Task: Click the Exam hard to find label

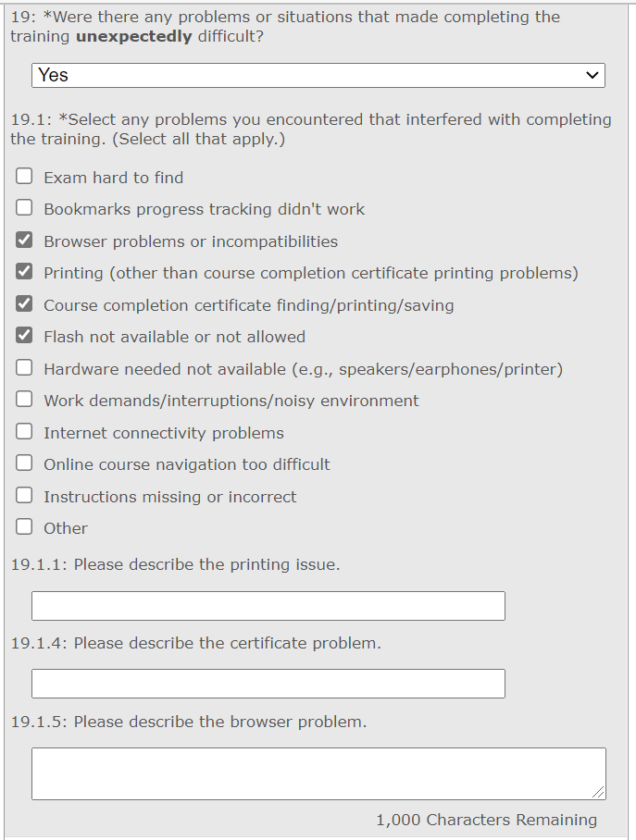Action: pos(113,178)
